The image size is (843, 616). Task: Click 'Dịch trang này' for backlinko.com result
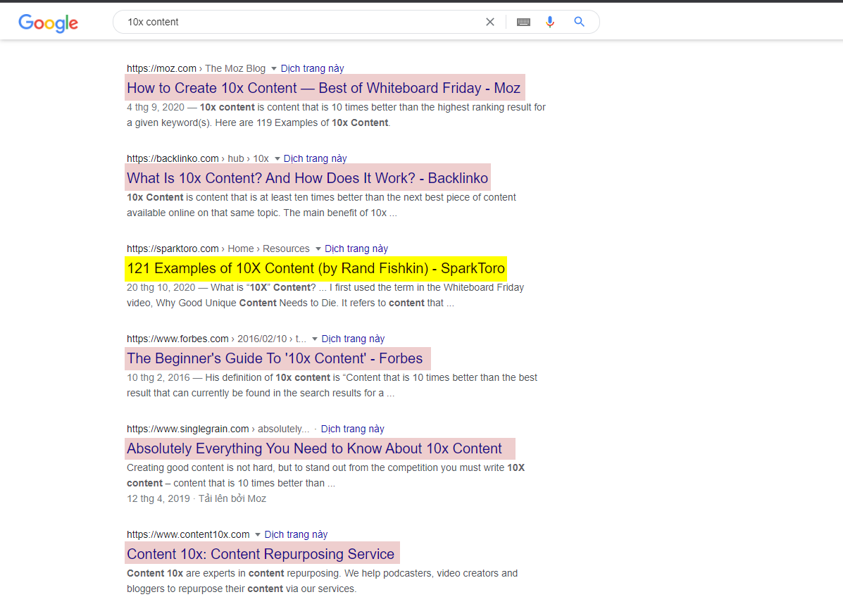tap(315, 158)
